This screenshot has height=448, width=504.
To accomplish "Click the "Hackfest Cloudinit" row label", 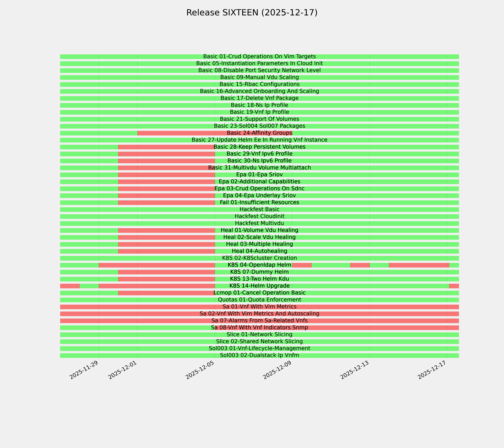I will [x=259, y=216].
